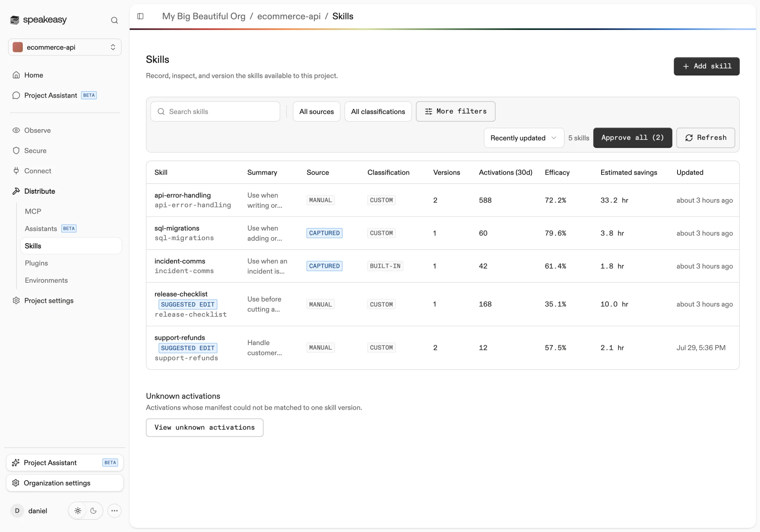
Task: Click the Observe eye icon
Action: point(16,130)
